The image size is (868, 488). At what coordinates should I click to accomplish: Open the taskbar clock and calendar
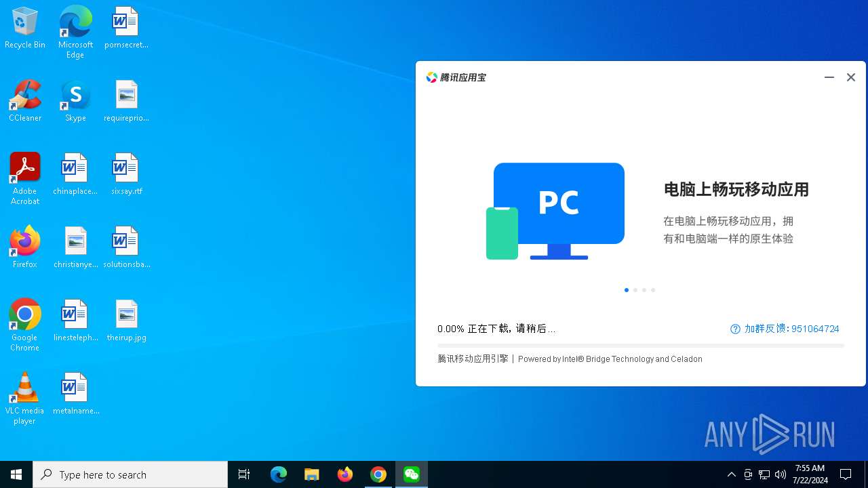[x=810, y=474]
